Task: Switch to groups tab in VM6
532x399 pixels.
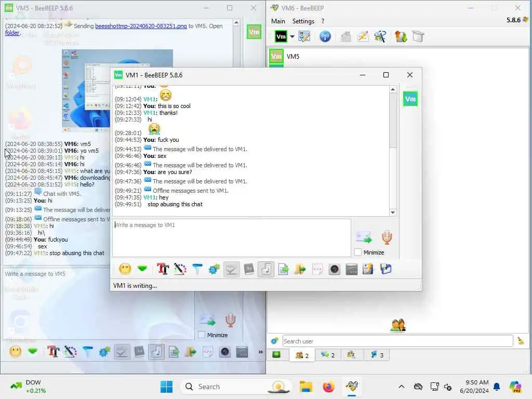Action: pyautogui.click(x=351, y=354)
